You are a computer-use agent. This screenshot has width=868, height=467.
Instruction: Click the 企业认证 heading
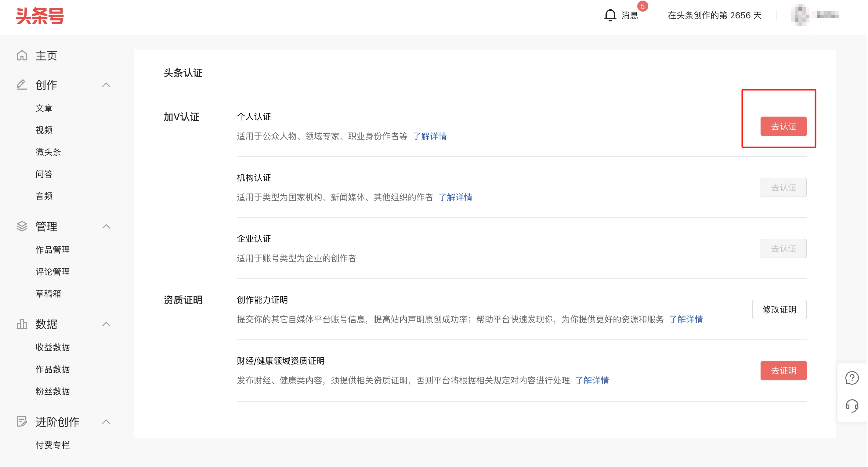254,239
